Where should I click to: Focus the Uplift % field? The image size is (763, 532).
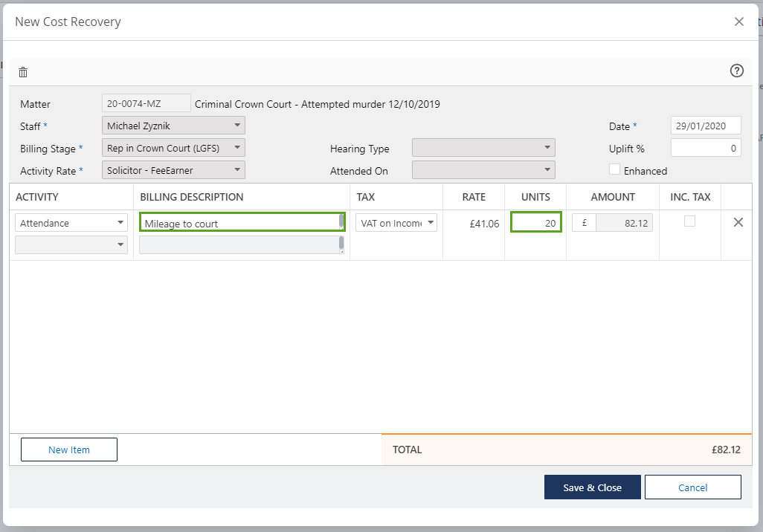coord(705,148)
